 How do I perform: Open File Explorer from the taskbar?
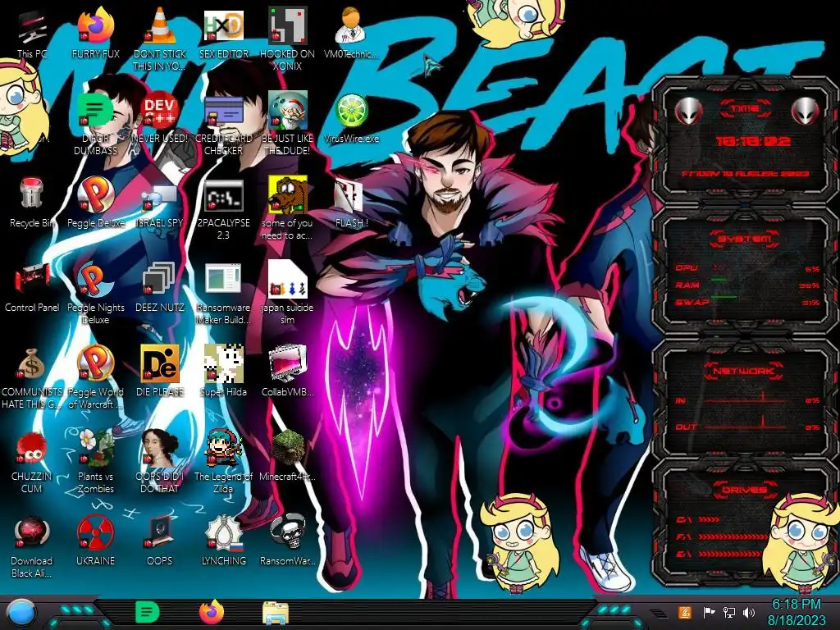click(x=276, y=613)
